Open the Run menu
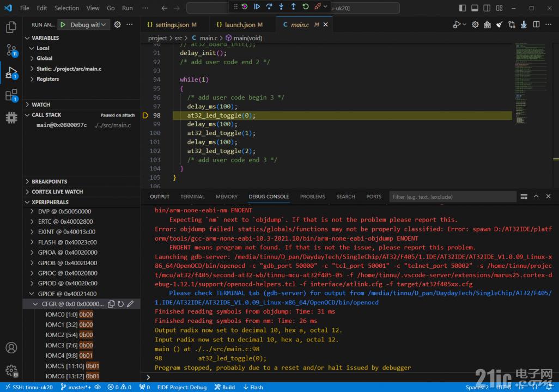Viewport: 559px width, 392px height. [127, 8]
